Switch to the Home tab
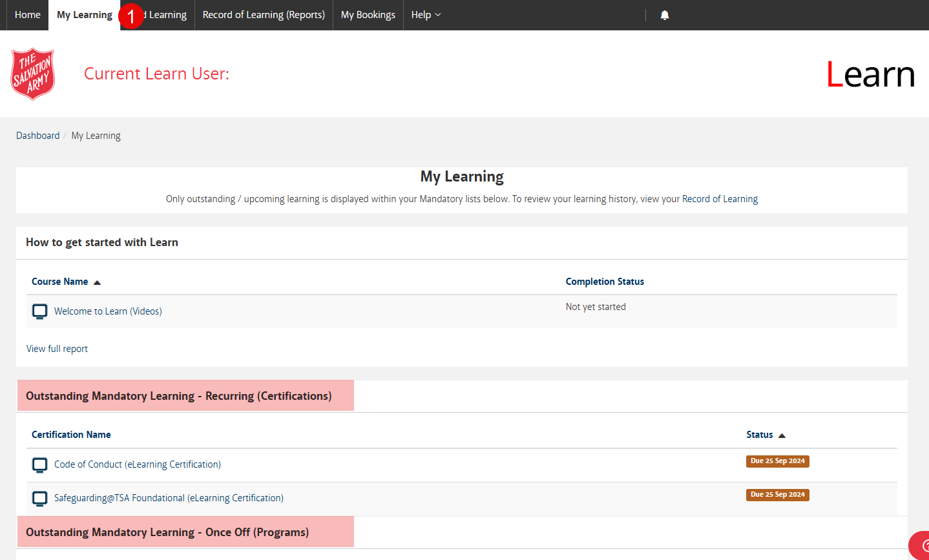 coord(27,14)
